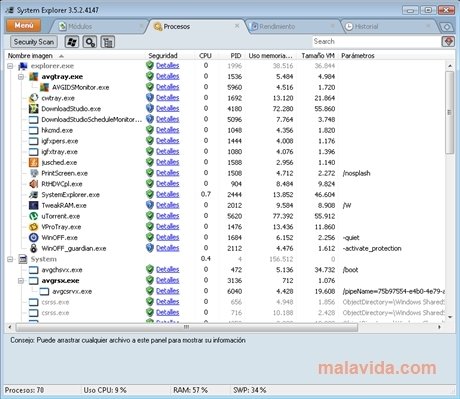Image resolution: width=460 pixels, height=399 pixels.
Task: Click vertical scrollbar thumb of process list
Action: [x=450, y=112]
